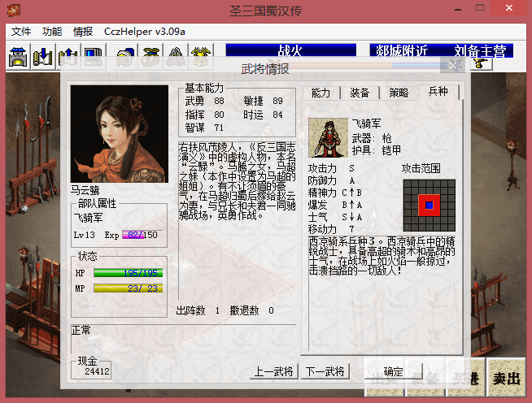
Task: Click the 下一武将 next general button
Action: click(325, 371)
